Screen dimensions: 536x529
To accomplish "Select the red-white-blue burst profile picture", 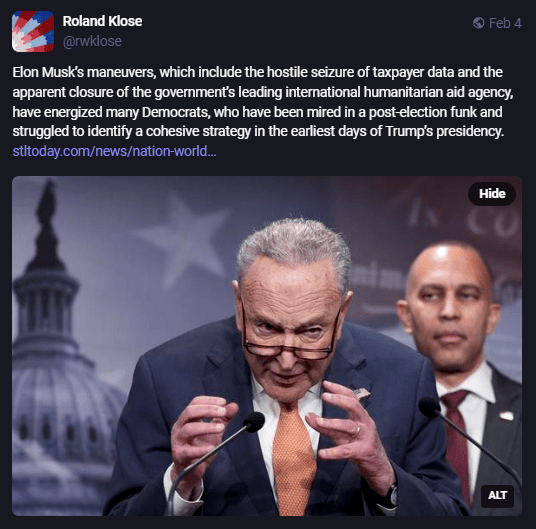I will (x=33, y=31).
